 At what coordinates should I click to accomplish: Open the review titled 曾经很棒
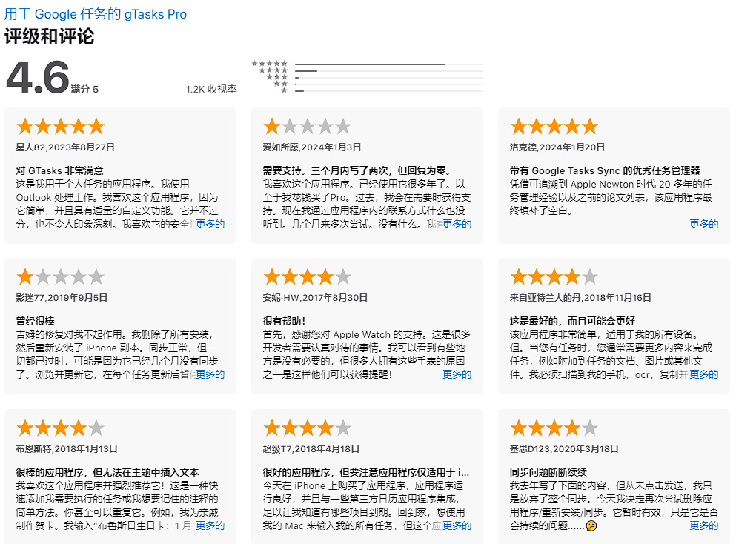(35, 321)
